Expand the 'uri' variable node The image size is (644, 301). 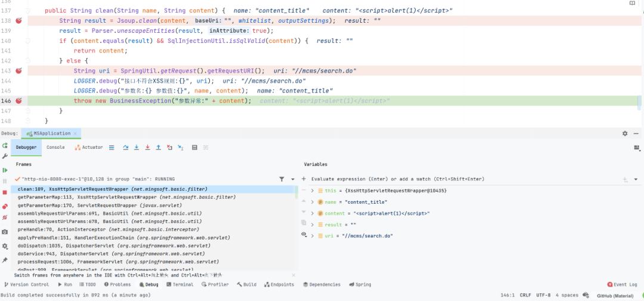[312, 236]
